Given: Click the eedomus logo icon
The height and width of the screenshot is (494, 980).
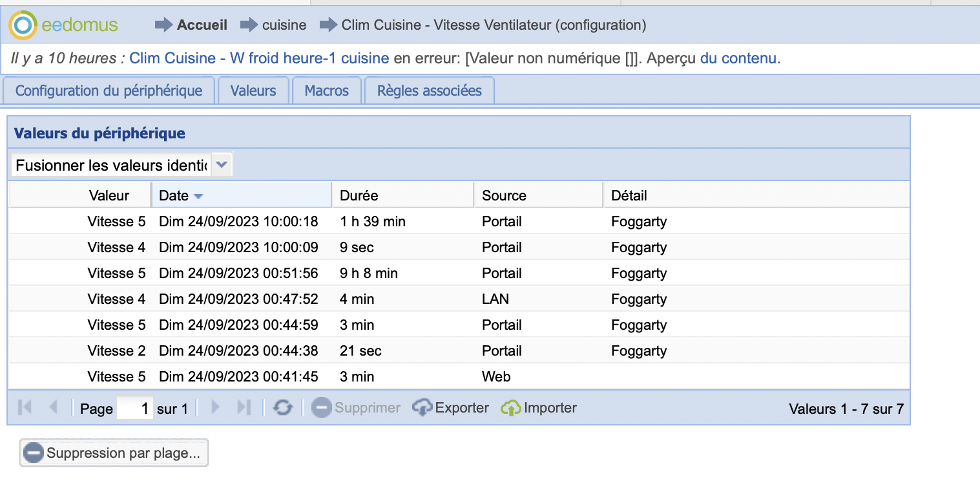Looking at the screenshot, I should point(23,26).
